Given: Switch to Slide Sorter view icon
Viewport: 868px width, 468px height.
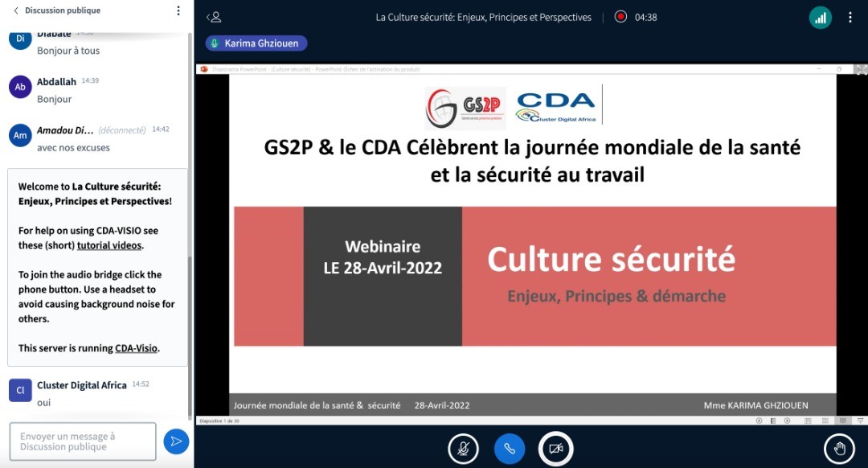Looking at the screenshot, I should coord(825,421).
